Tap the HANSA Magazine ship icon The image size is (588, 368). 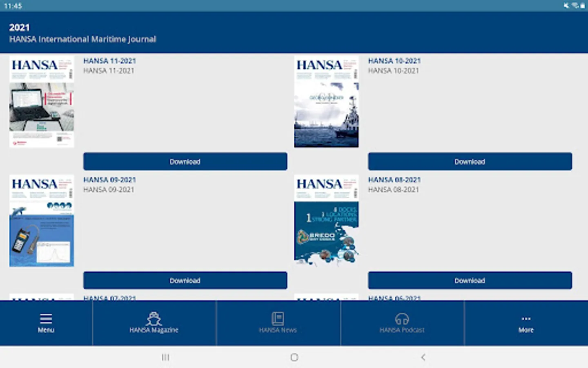pyautogui.click(x=154, y=319)
